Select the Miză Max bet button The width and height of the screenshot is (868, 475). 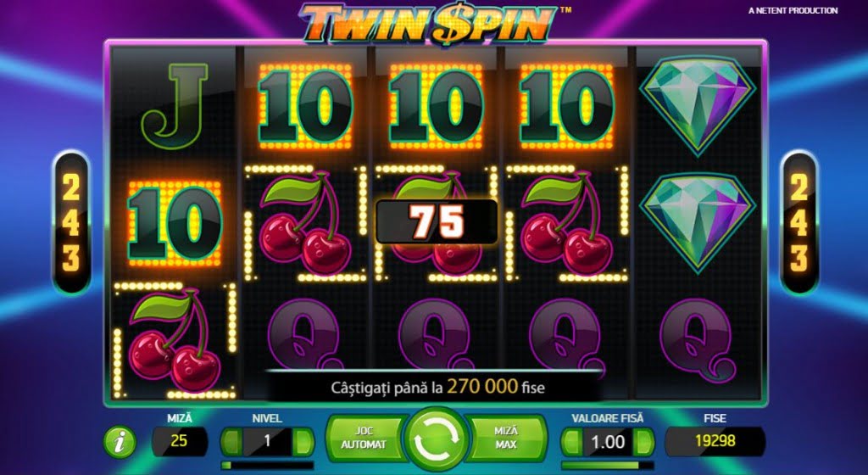tap(506, 438)
